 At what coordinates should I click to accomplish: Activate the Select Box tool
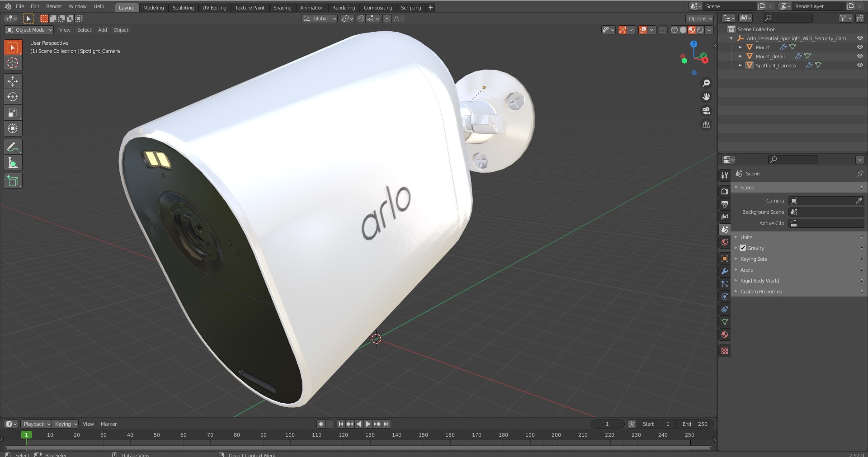13,47
